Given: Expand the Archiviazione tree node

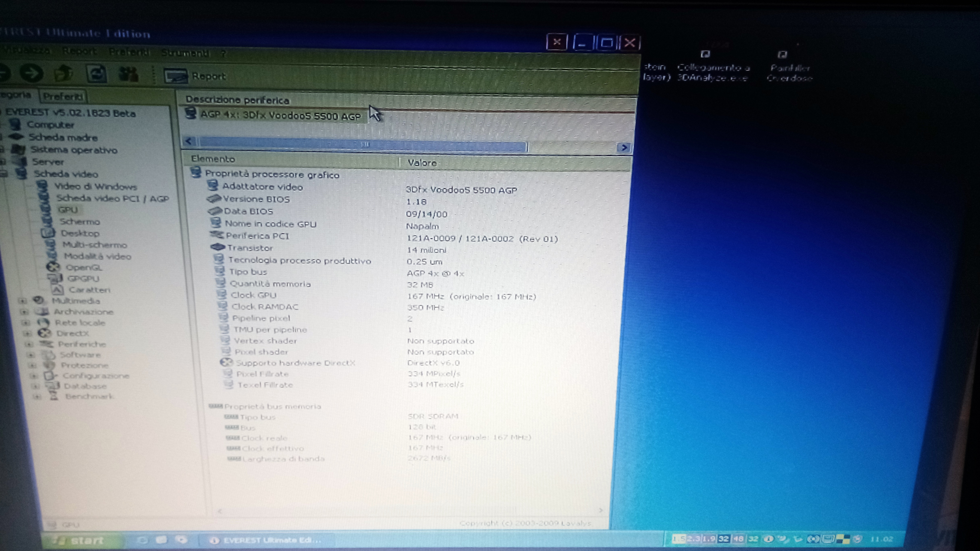Looking at the screenshot, I should (24, 311).
